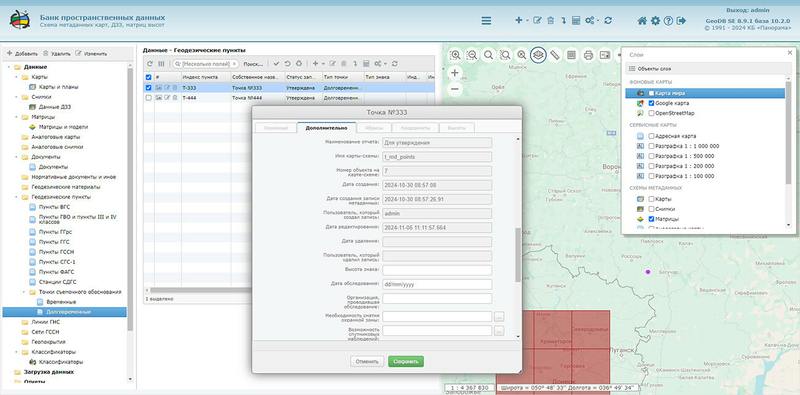Screen dimensions: 800x395
Task: Uncheck the Google карта layer
Action: click(x=652, y=103)
